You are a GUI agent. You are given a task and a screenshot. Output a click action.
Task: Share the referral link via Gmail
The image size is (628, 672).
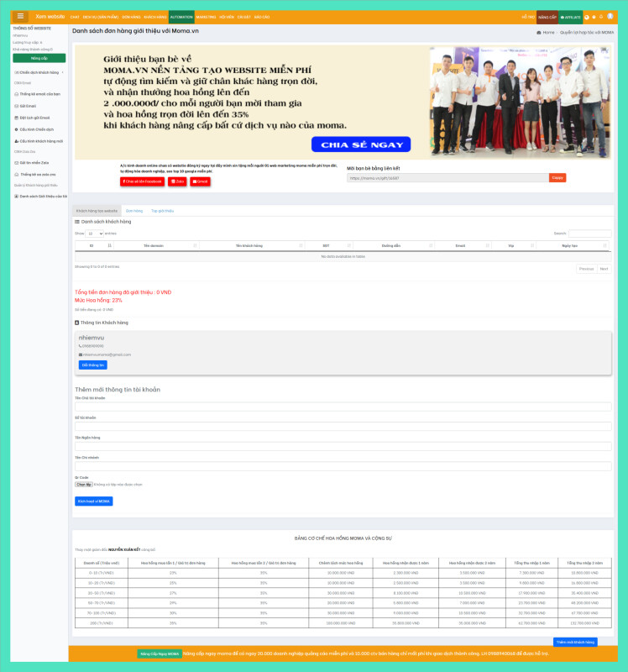200,181
